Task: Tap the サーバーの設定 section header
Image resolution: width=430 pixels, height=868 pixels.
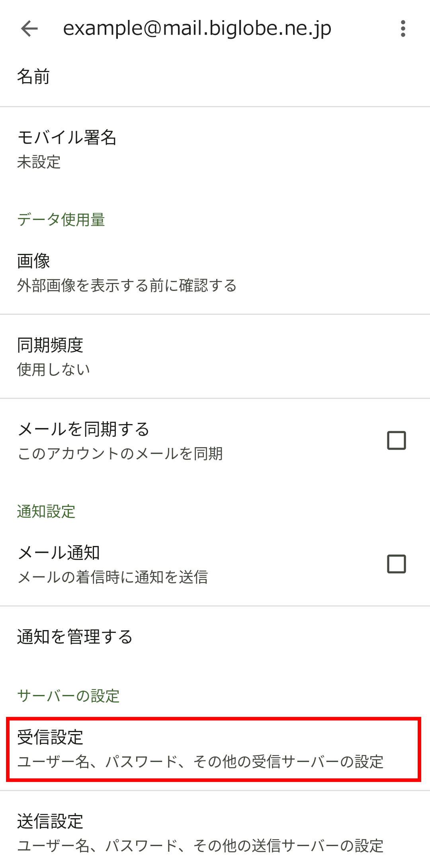Action: tap(68, 696)
